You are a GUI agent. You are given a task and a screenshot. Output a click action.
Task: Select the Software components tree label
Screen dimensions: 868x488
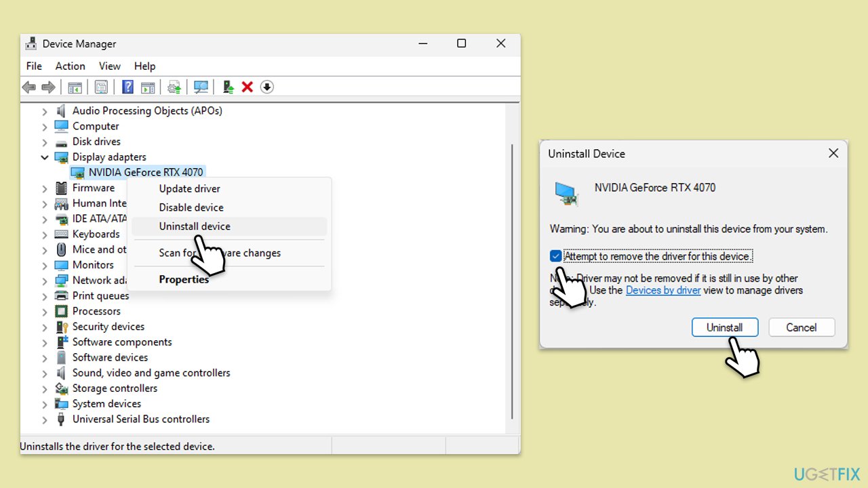[x=122, y=342]
